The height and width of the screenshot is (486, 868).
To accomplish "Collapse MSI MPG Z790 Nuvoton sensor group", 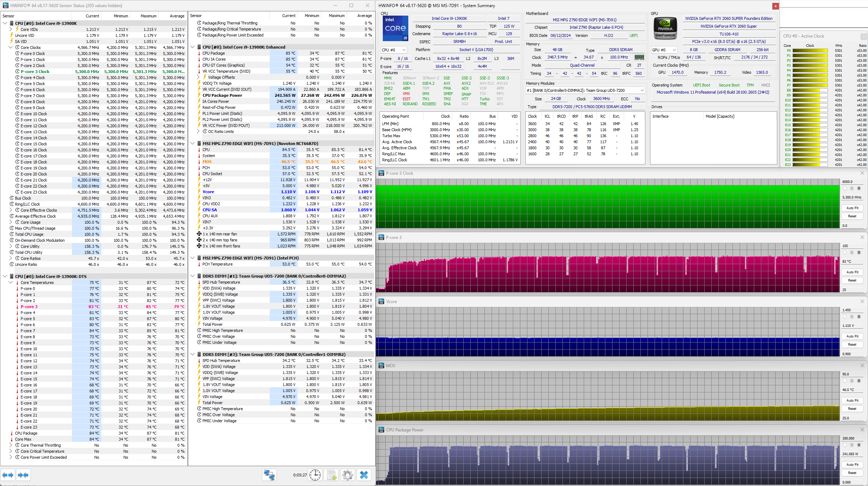I will 192,144.
